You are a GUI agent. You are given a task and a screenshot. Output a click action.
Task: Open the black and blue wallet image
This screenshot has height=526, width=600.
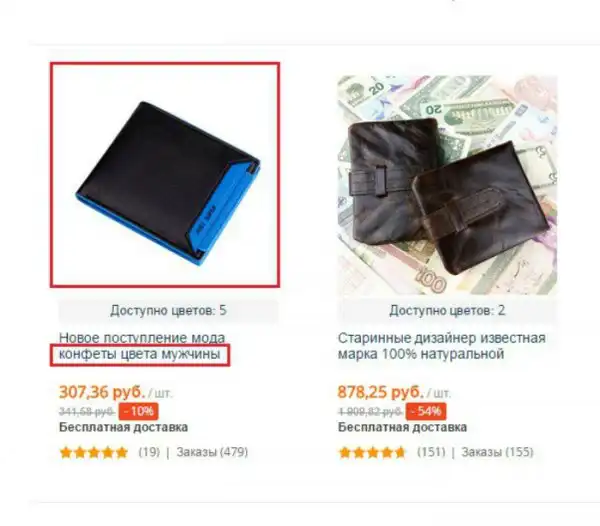(165, 175)
